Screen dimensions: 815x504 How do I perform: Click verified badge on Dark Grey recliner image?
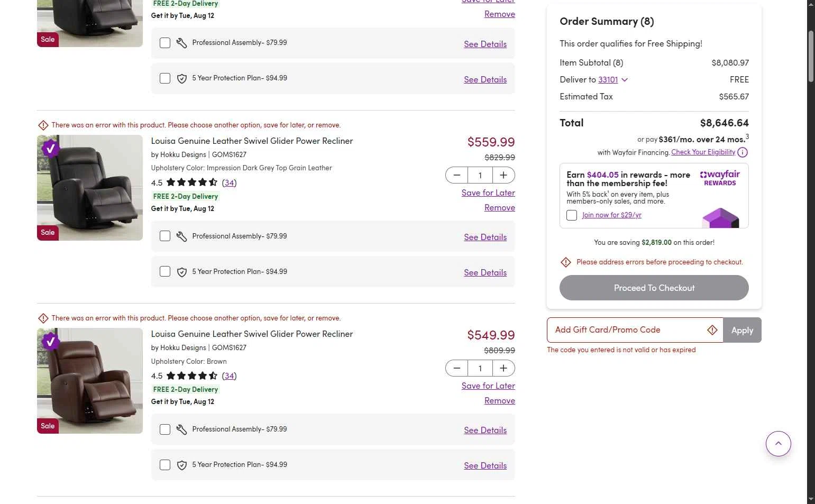50,149
